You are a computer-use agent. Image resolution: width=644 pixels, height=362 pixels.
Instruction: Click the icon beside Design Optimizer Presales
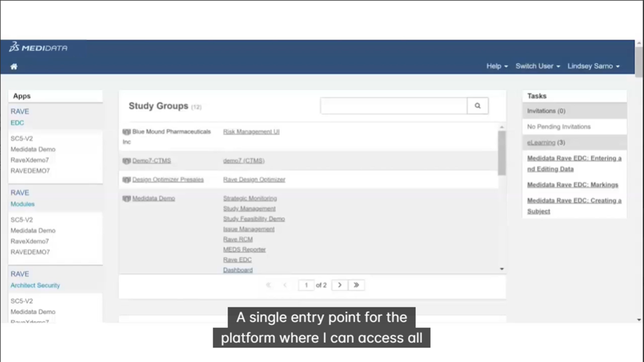click(x=127, y=180)
